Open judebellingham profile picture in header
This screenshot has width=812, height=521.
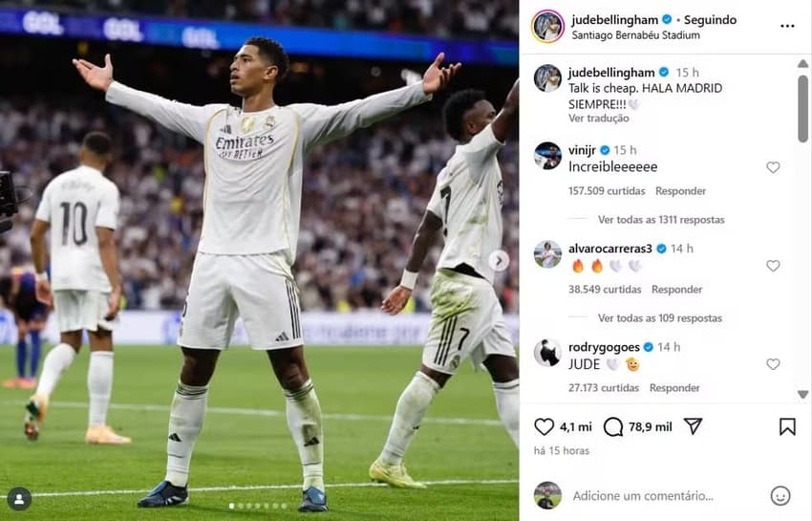point(548,26)
